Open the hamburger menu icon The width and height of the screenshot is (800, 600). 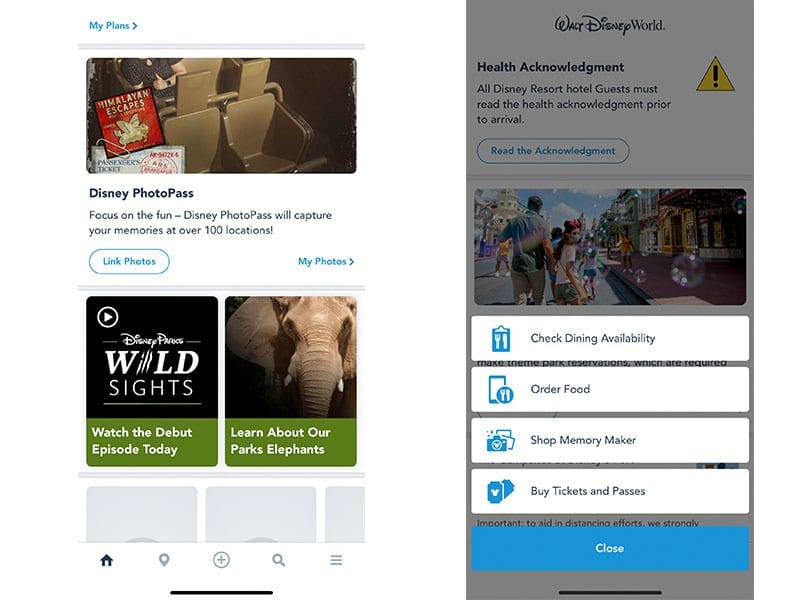pyautogui.click(x=336, y=560)
